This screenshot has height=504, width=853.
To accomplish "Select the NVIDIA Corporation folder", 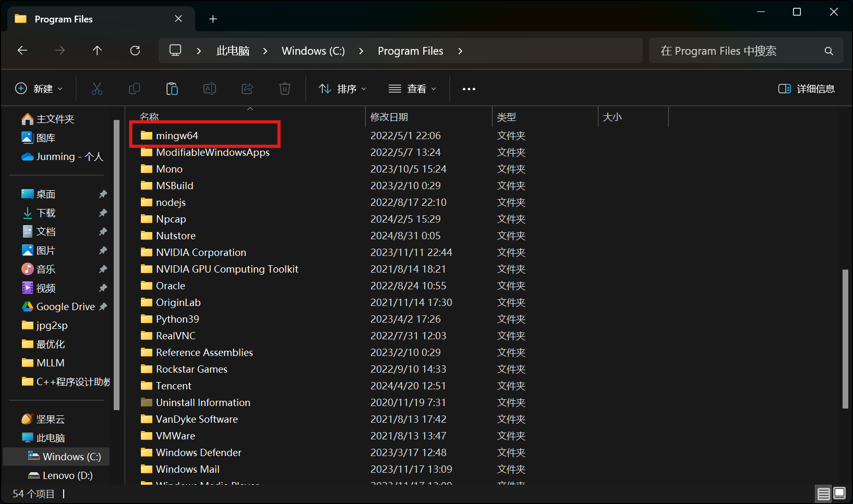I will pyautogui.click(x=201, y=252).
